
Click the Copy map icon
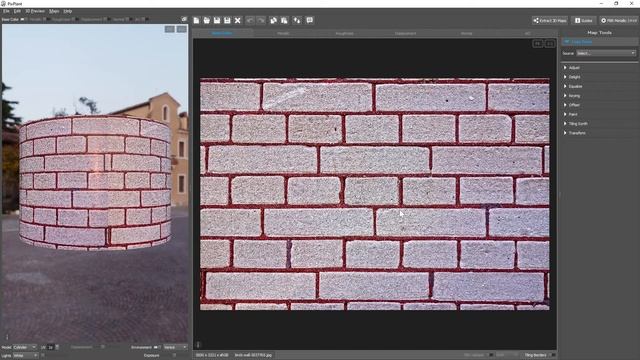pyautogui.click(x=273, y=20)
